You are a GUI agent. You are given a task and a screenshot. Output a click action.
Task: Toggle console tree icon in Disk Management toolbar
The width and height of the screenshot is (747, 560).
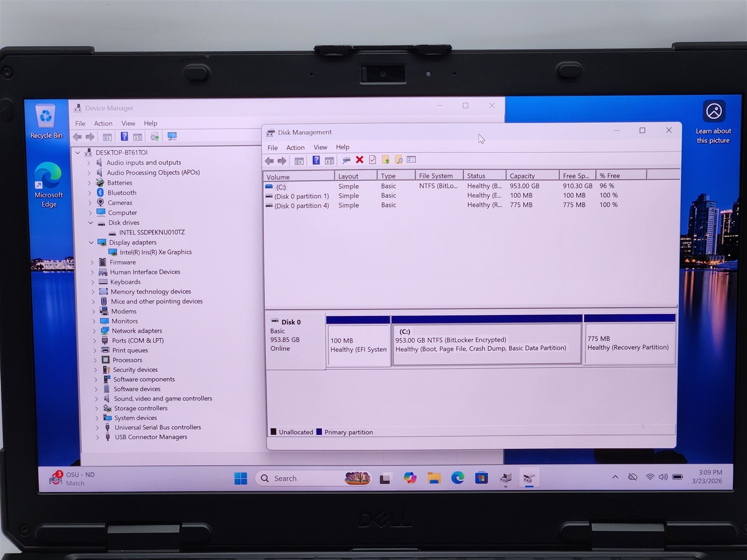point(299,161)
